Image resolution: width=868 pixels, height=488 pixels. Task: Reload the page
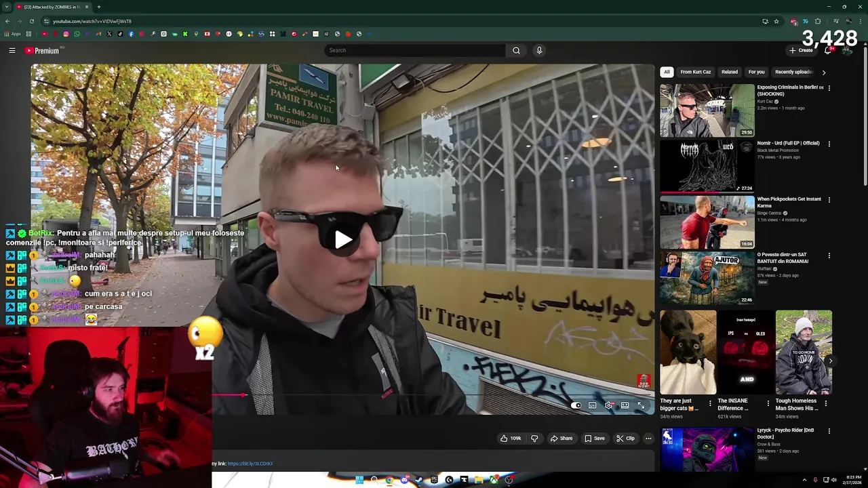(x=31, y=21)
